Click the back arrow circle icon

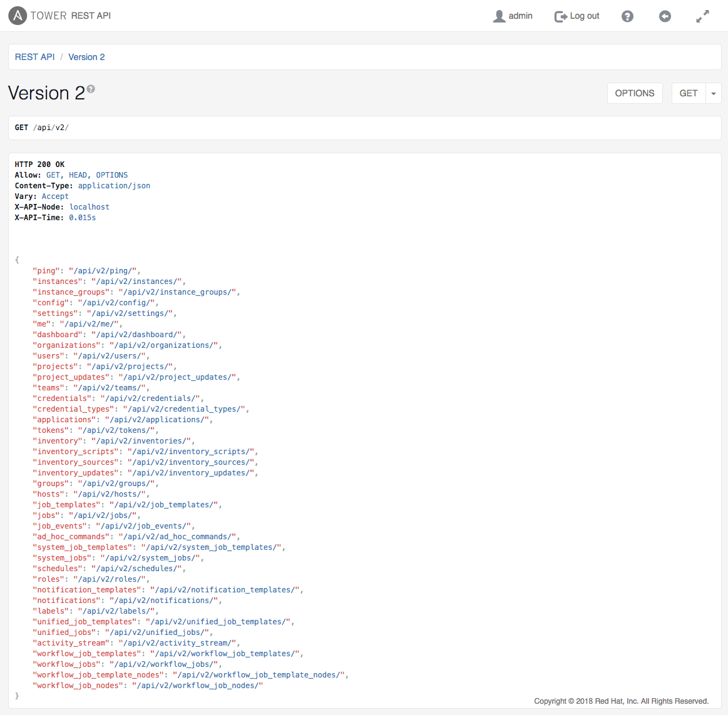[x=665, y=16]
